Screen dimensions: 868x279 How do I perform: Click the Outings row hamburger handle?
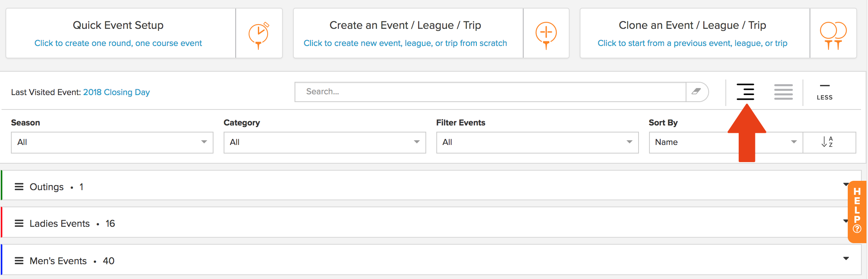point(19,187)
